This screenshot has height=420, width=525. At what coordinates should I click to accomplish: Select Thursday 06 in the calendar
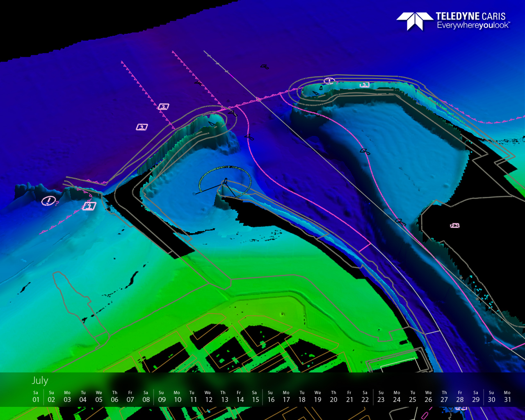[x=114, y=397]
